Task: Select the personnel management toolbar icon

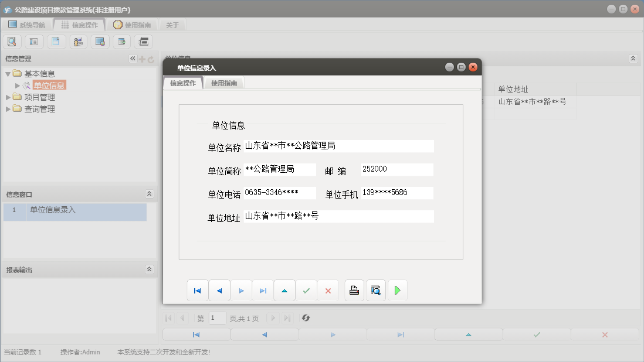Action: coord(77,41)
